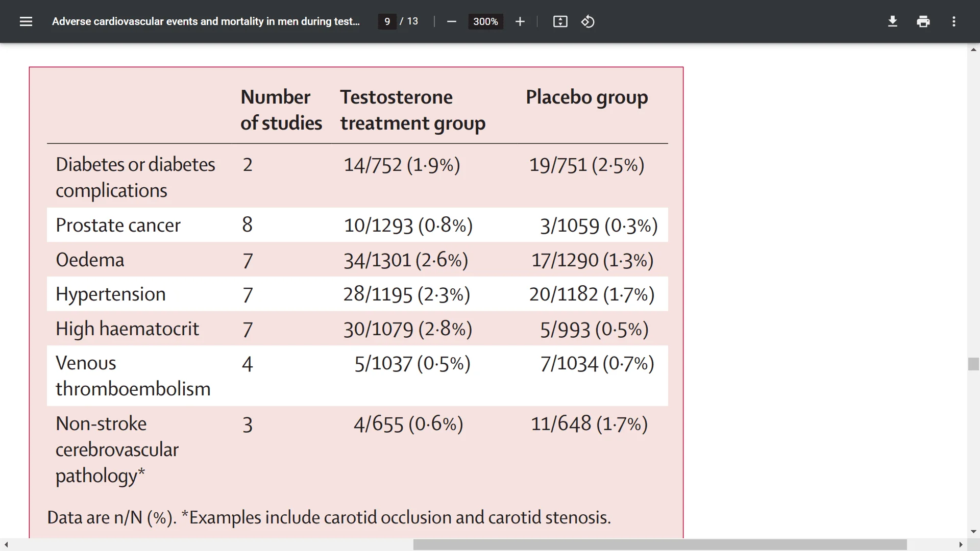The image size is (980, 551).
Task: Click study count 2 for Diabetes row
Action: tap(247, 165)
